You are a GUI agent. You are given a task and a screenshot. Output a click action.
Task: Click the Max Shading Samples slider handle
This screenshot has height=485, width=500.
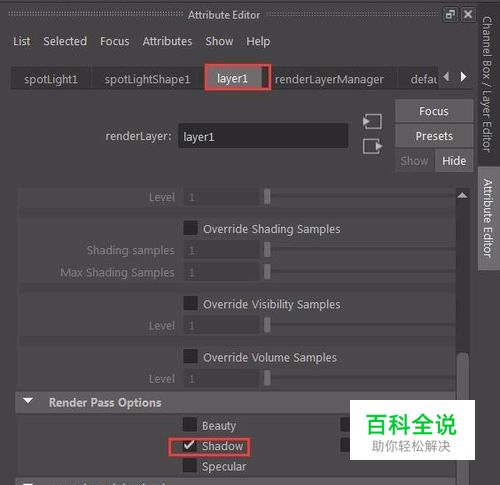(x=267, y=272)
